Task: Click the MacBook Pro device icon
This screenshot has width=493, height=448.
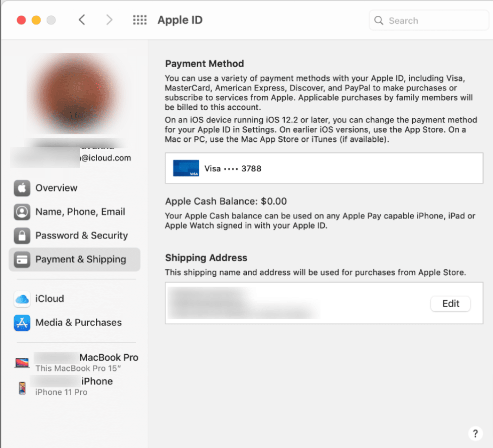Action: coord(22,362)
